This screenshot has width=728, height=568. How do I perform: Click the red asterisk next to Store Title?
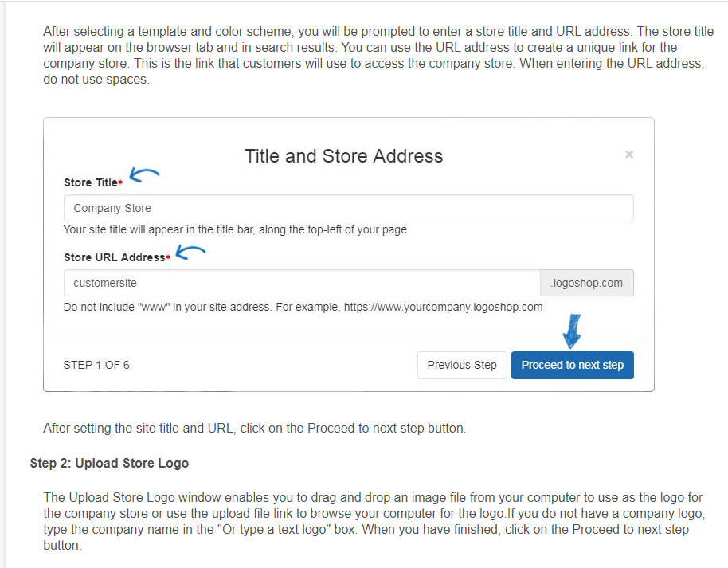tap(120, 182)
